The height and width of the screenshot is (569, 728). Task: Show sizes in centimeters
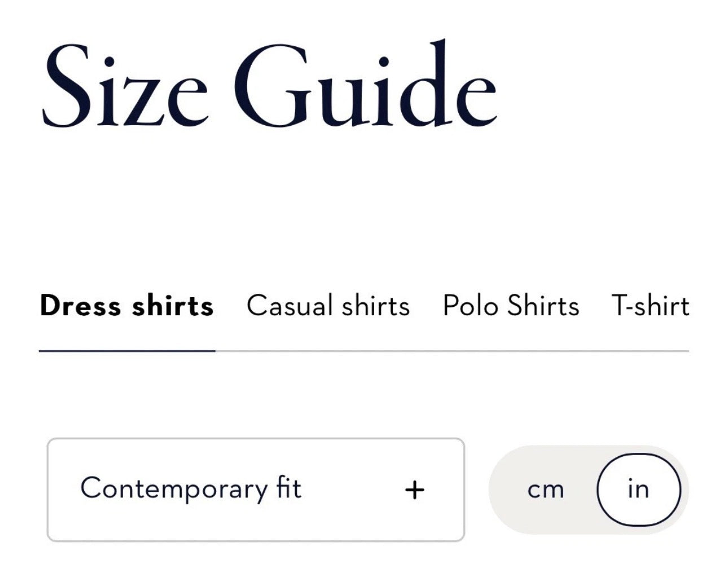545,489
